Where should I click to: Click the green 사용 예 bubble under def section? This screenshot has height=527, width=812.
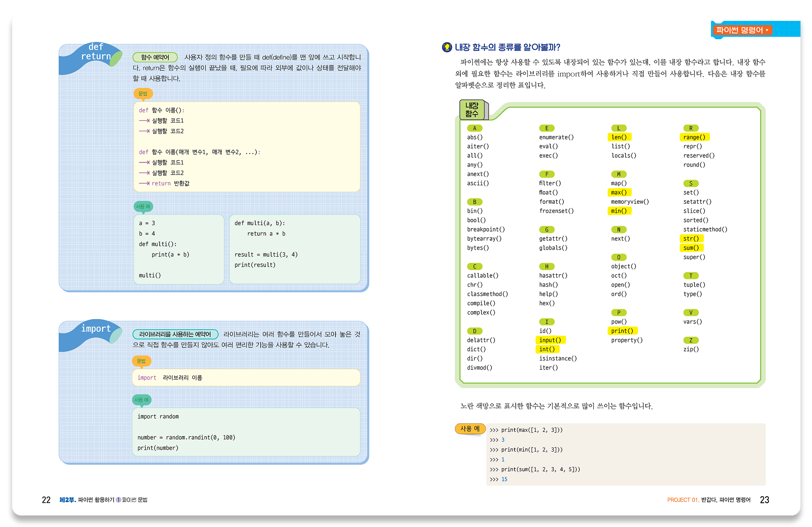(143, 207)
